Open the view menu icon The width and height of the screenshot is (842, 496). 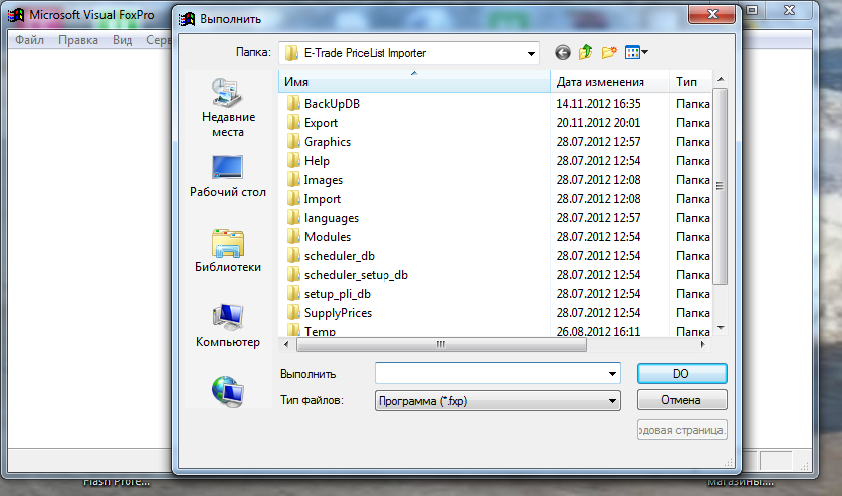click(x=636, y=53)
